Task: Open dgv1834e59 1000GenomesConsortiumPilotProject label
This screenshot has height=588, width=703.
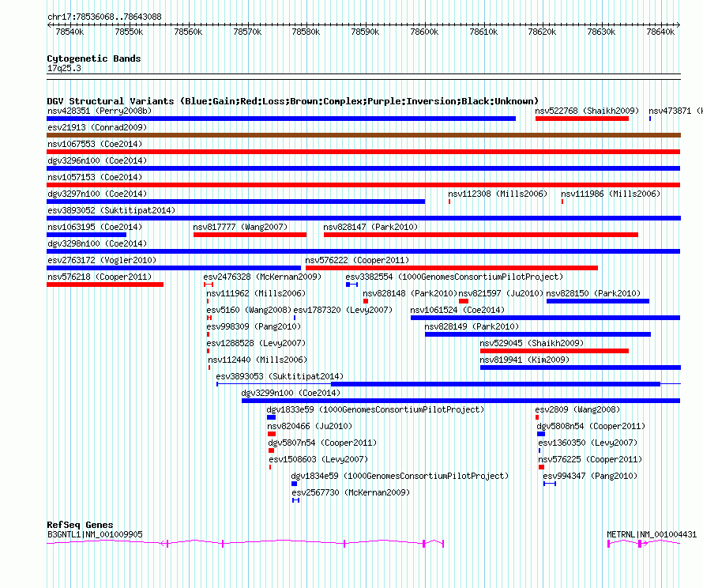Action: pyautogui.click(x=400, y=476)
